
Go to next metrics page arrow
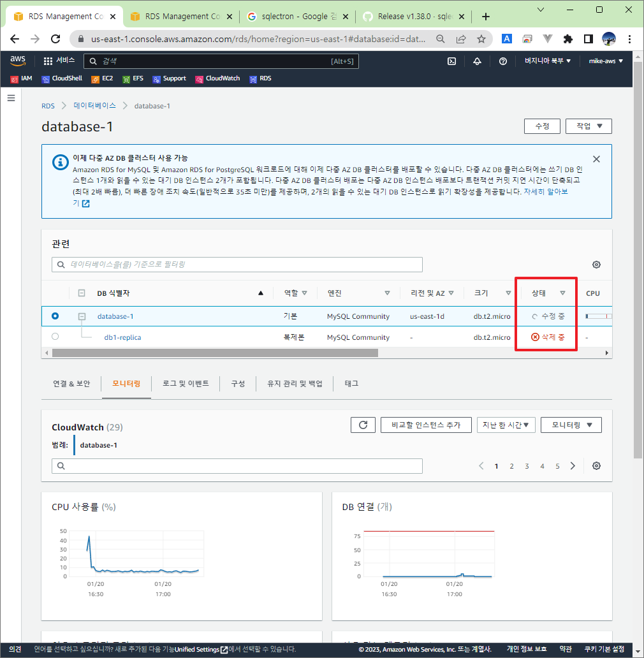[573, 466]
